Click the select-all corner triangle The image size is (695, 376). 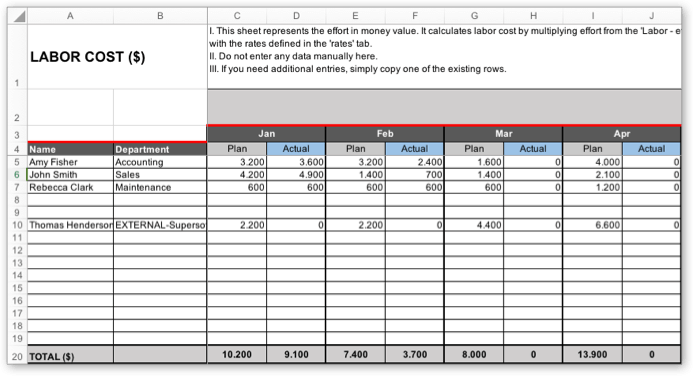pyautogui.click(x=18, y=16)
